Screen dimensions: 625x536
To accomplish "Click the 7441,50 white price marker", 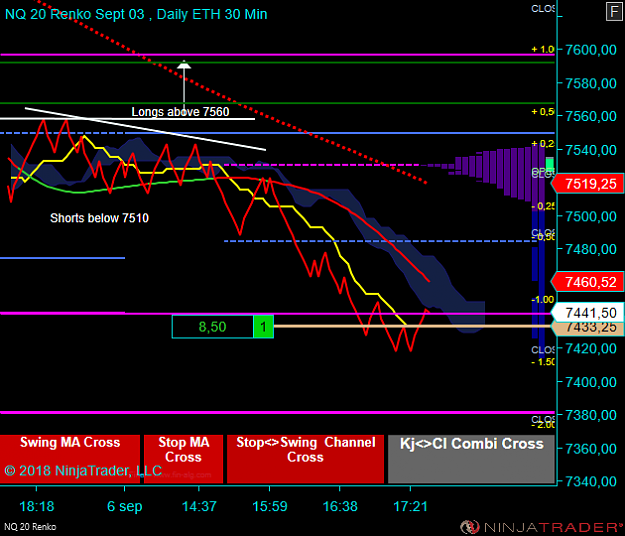I will tap(588, 313).
